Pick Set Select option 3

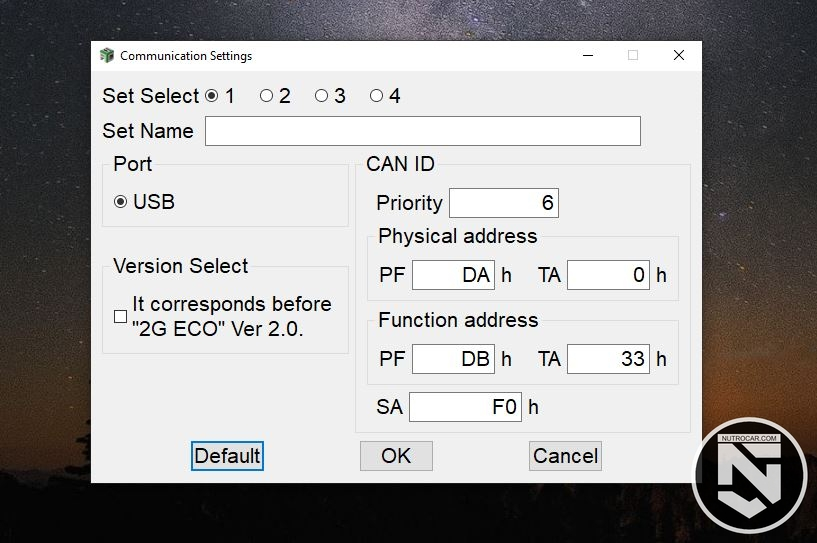click(x=321, y=96)
